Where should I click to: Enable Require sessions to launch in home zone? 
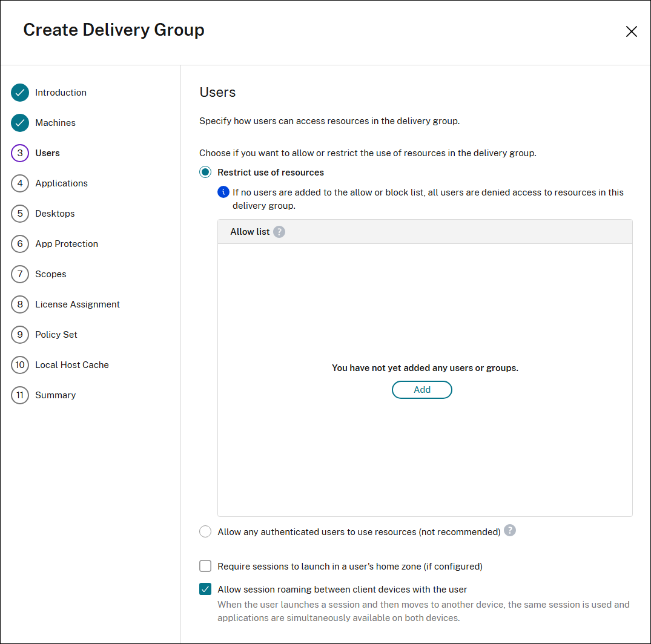[205, 567]
